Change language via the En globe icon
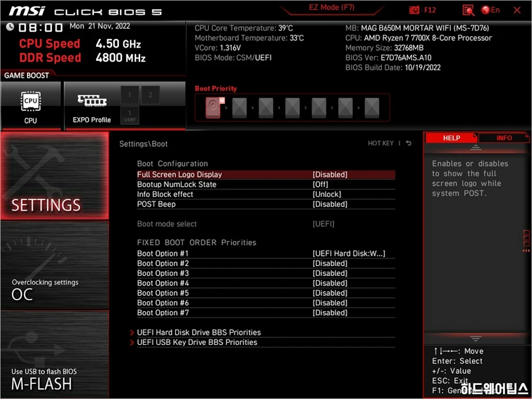Screen dimensions: 532x399 tap(490, 10)
